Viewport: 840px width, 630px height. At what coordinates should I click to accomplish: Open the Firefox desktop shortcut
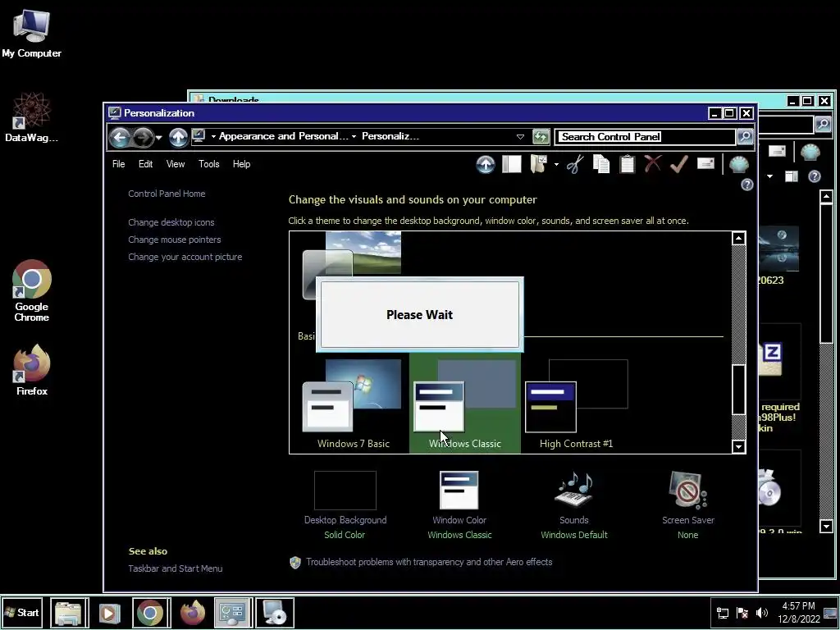coord(32,370)
